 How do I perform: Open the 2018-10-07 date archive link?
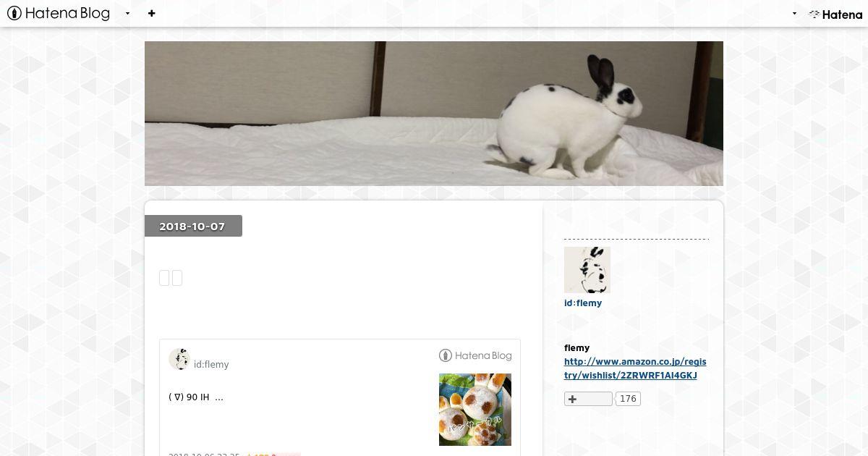point(192,227)
